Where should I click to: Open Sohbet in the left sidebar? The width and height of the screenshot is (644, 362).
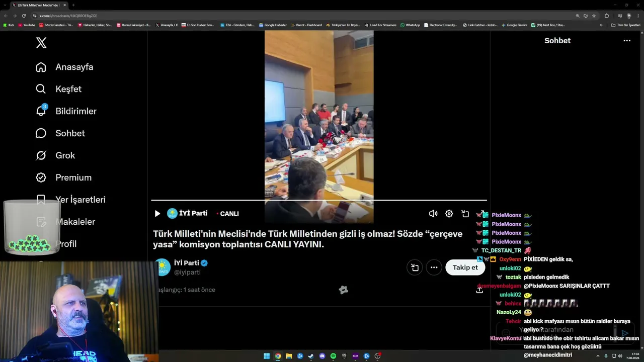(60, 133)
